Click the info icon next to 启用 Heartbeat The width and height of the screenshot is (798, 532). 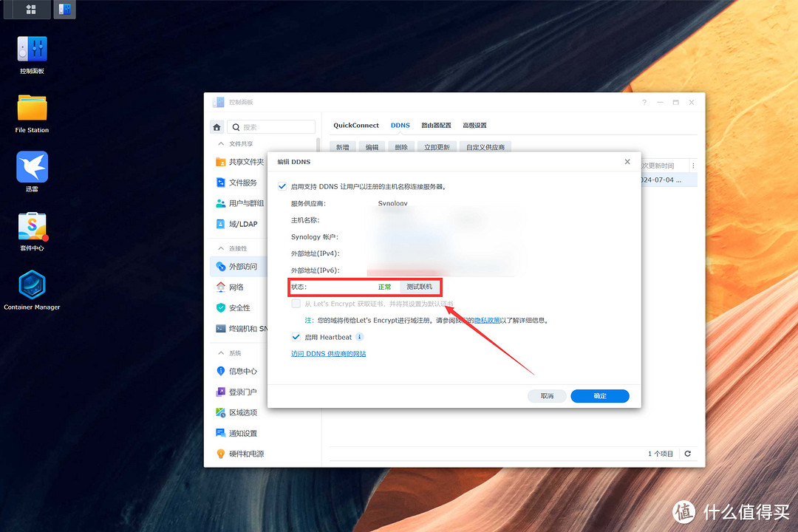tap(360, 337)
